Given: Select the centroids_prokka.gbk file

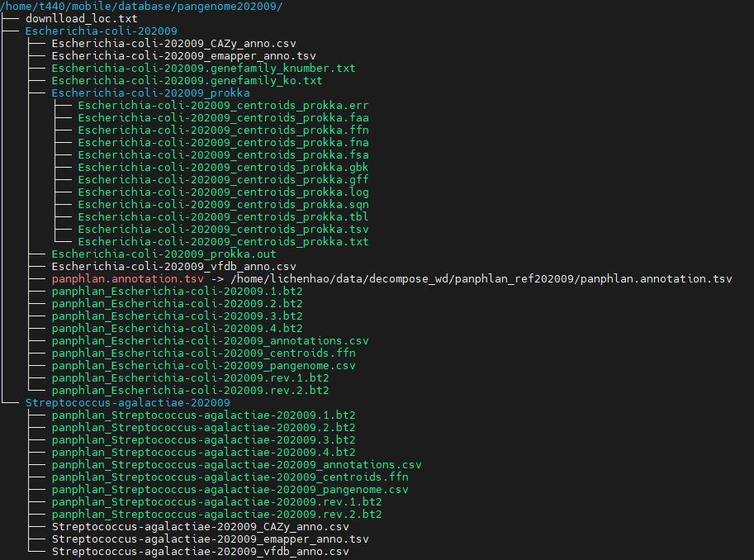Looking at the screenshot, I should tap(223, 168).
